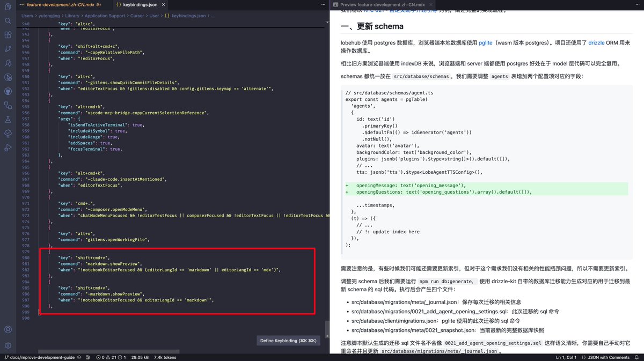The width and height of the screenshot is (644, 361).
Task: Click the ellipsis on the editor tab bar
Action: 322,4
